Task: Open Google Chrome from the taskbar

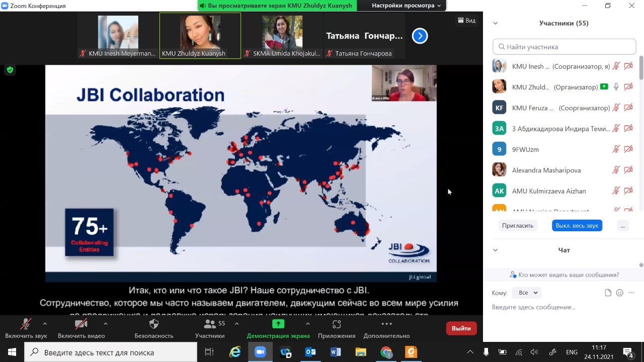Action: (x=386, y=352)
